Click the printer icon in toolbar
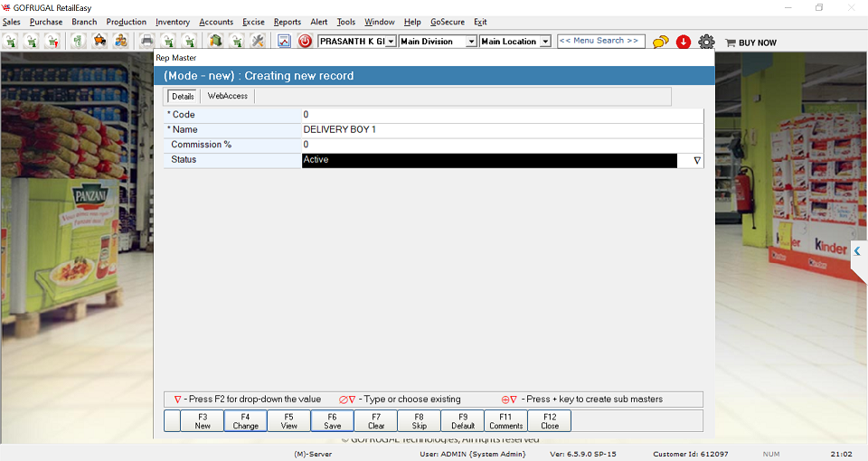This screenshot has width=868, height=461. click(x=146, y=41)
